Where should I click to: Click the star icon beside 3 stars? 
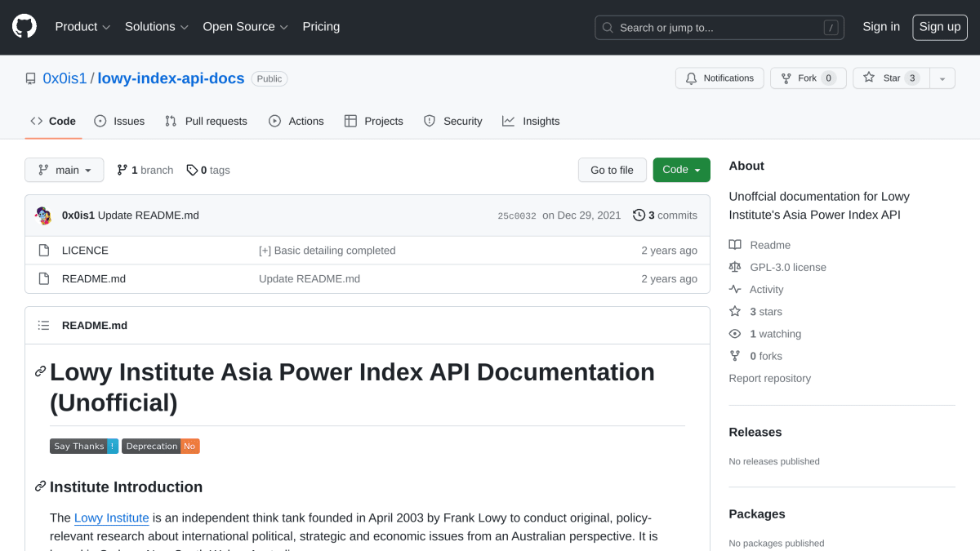tap(735, 311)
